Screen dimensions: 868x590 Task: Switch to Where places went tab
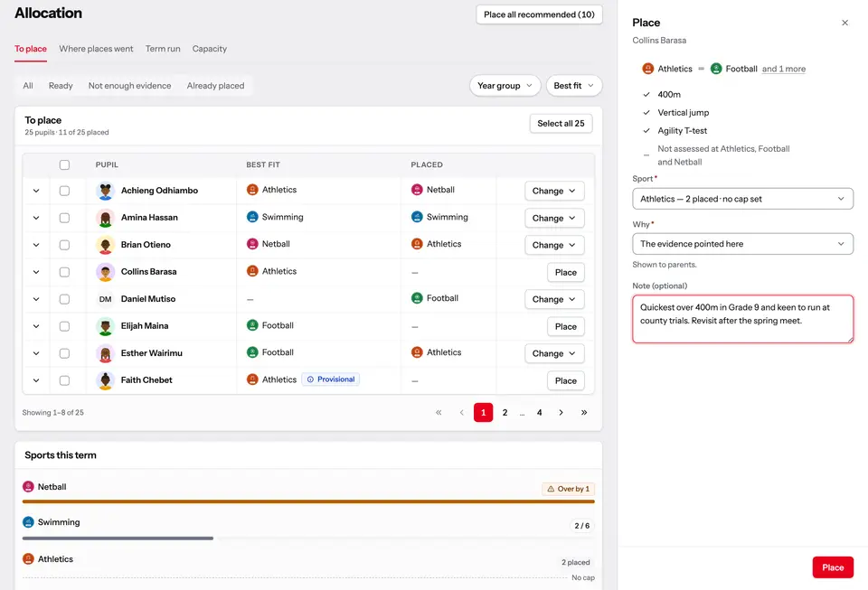coord(97,49)
